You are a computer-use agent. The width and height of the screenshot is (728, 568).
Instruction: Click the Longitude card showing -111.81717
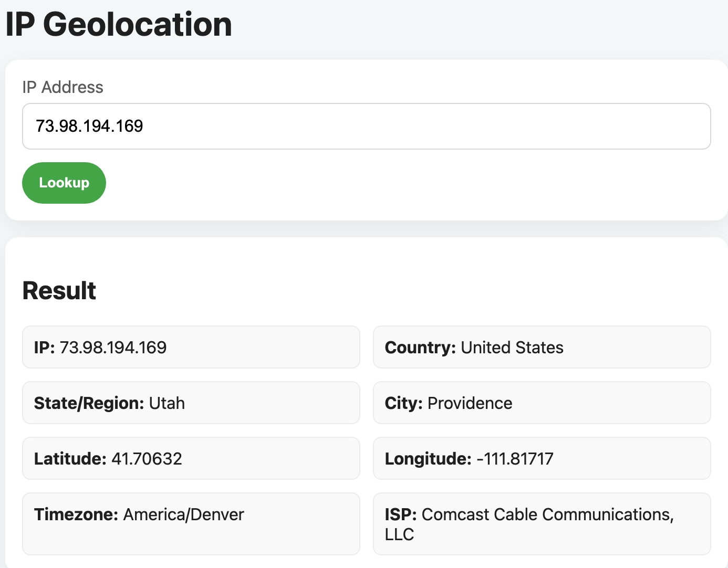pos(542,458)
